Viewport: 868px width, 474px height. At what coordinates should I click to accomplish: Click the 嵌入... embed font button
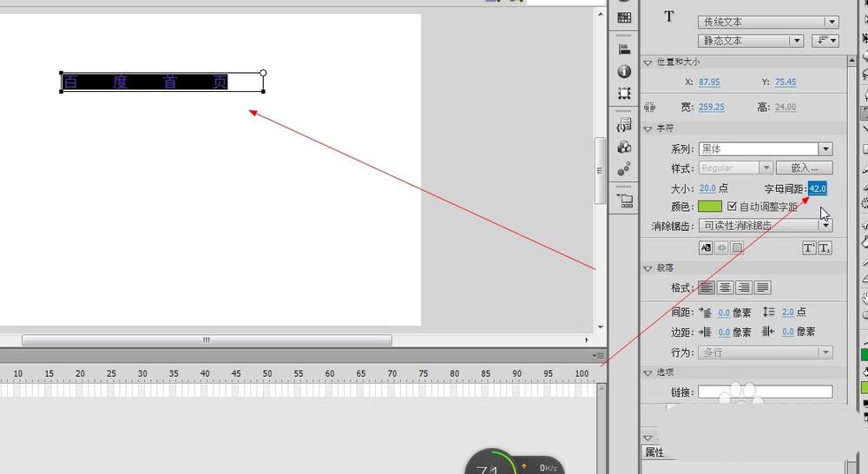point(805,168)
